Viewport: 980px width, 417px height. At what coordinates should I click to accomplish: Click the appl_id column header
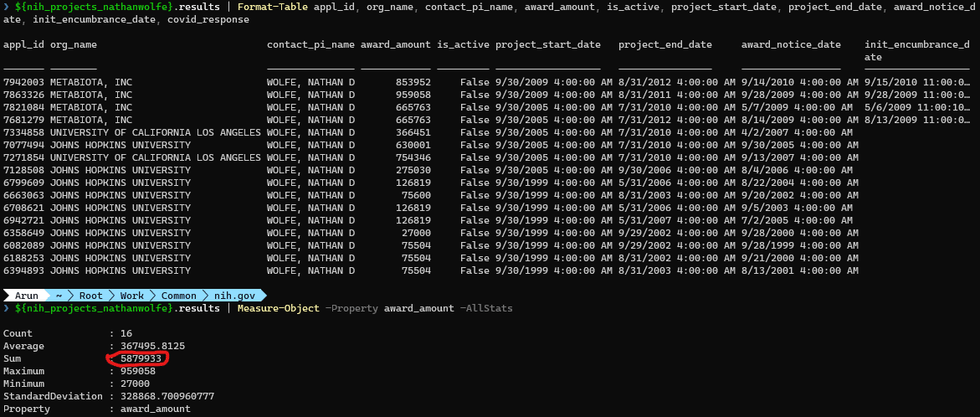pyautogui.click(x=23, y=44)
